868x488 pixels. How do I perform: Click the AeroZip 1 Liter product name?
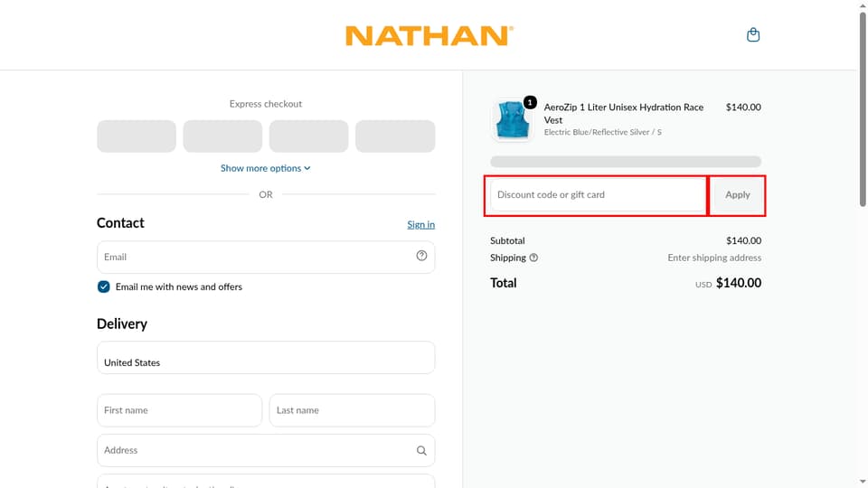(623, 114)
